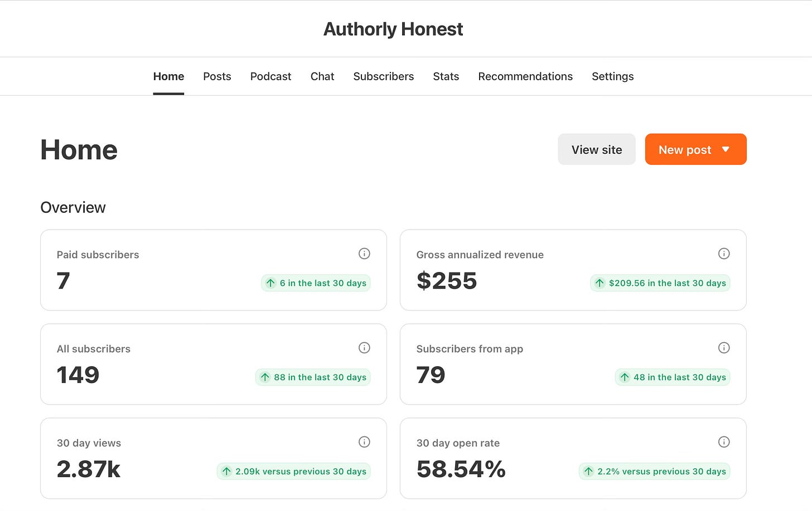Click the 30 day views label
The image size is (812, 511).
pyautogui.click(x=89, y=443)
